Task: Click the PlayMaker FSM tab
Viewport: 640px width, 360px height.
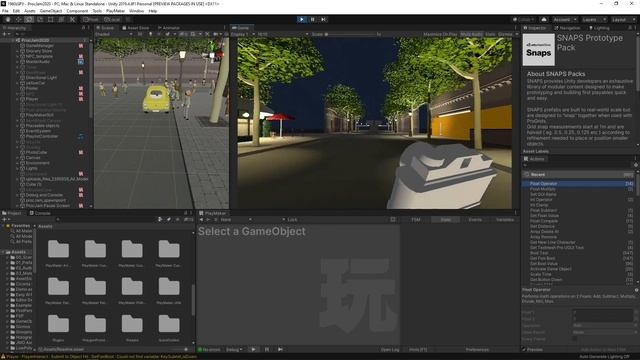Action: [x=416, y=220]
